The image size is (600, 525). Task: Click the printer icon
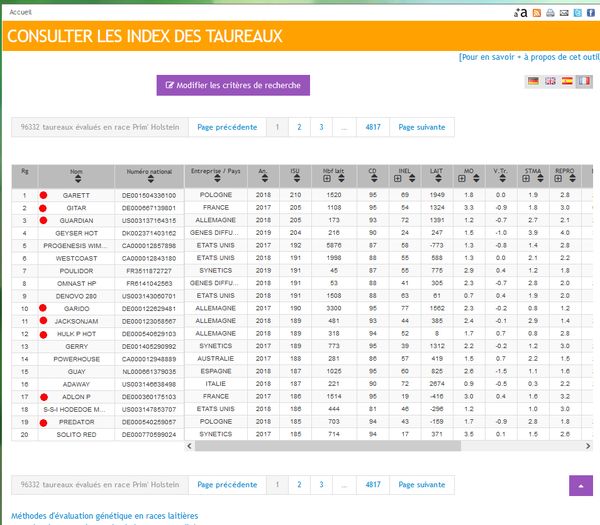(x=550, y=12)
